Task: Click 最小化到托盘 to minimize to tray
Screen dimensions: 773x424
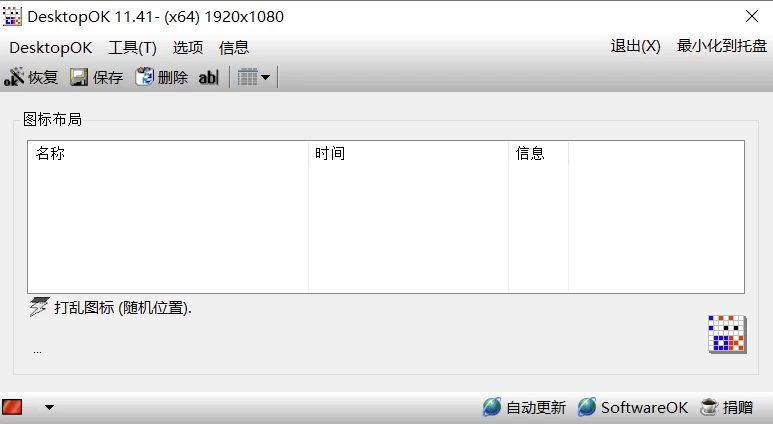Action: pyautogui.click(x=721, y=46)
